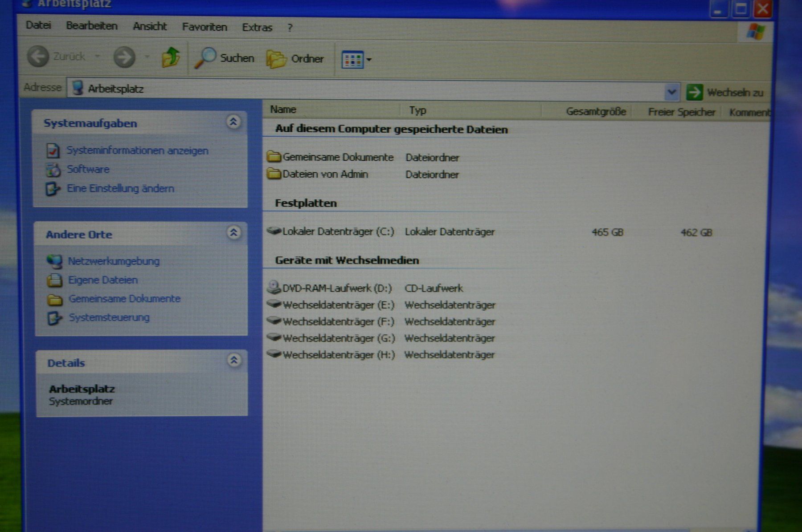
Task: Select Wechseldatenträger (G:) drive icon
Action: click(274, 337)
